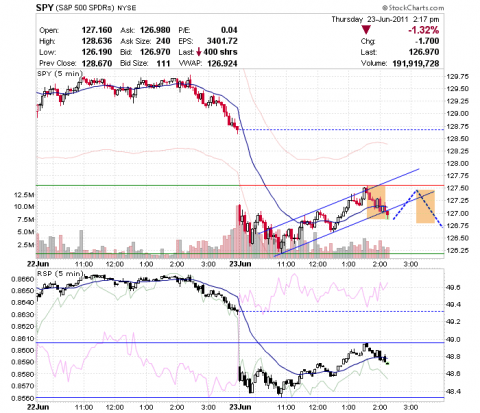480x413 pixels.
Task: Click the 3:00 time label on 23Jun upper axis
Action: [x=411, y=264]
